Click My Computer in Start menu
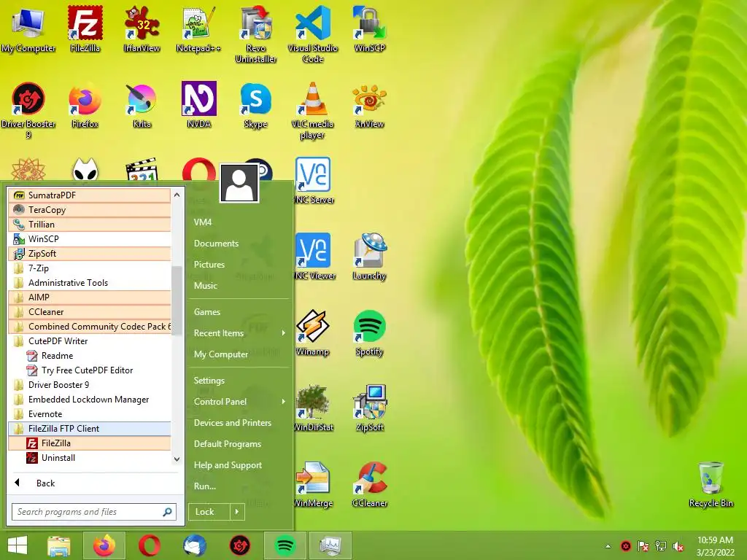 point(221,354)
